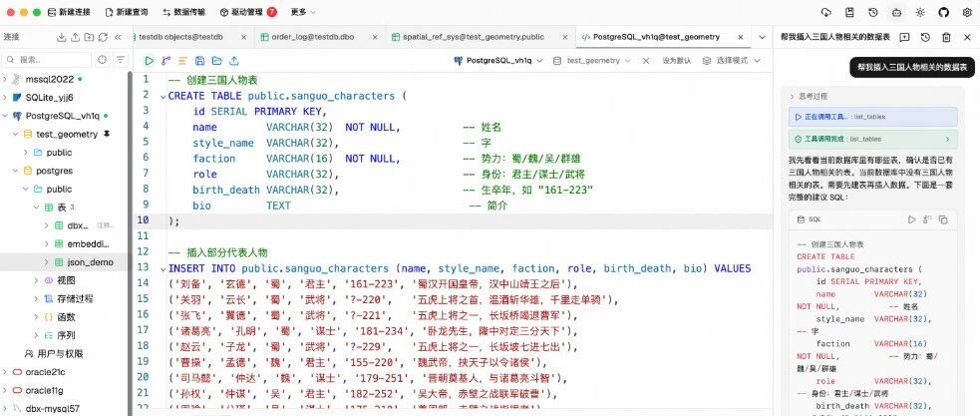Image resolution: width=980 pixels, height=416 pixels.
Task: Focus the 搜索 input in sidebar
Action: click(47, 60)
